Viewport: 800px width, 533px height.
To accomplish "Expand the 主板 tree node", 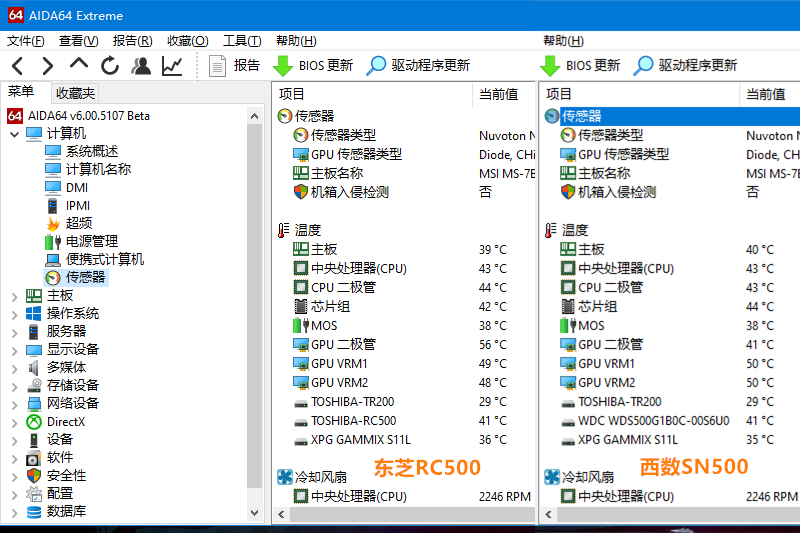I will pyautogui.click(x=15, y=296).
